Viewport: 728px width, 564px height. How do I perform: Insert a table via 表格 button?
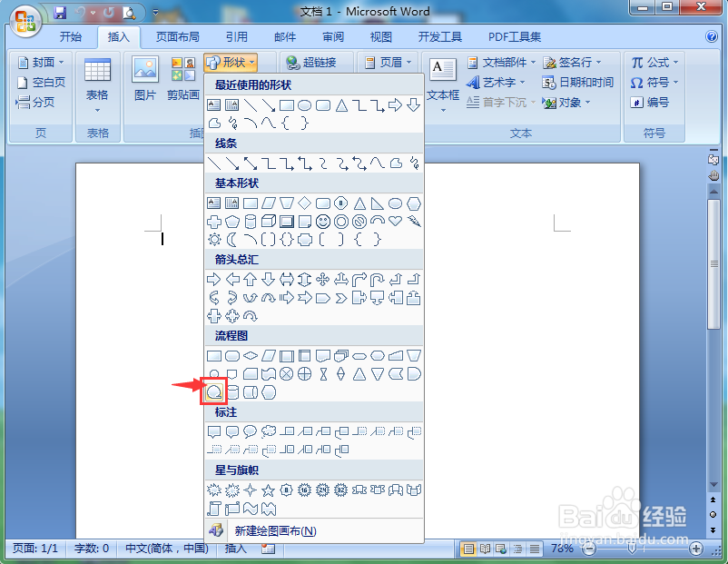[x=97, y=86]
